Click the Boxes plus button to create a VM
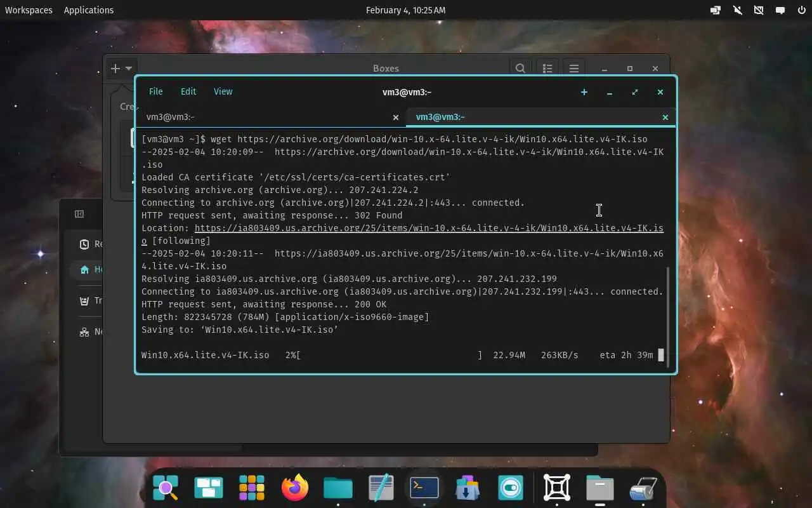812x508 pixels. click(115, 69)
